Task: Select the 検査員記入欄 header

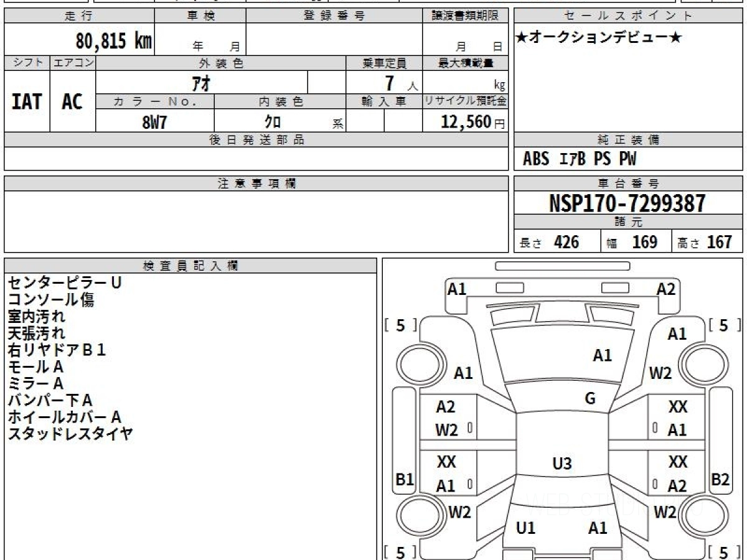Action: 190,265
